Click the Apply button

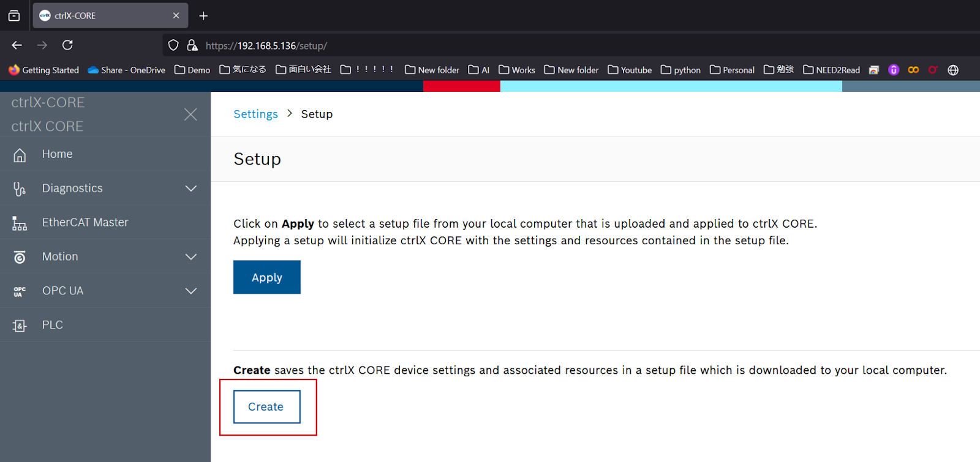[x=267, y=277]
